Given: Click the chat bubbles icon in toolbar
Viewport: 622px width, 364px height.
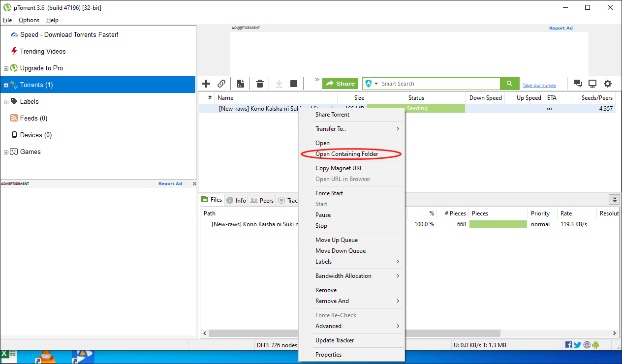Looking at the screenshot, I should (x=578, y=84).
